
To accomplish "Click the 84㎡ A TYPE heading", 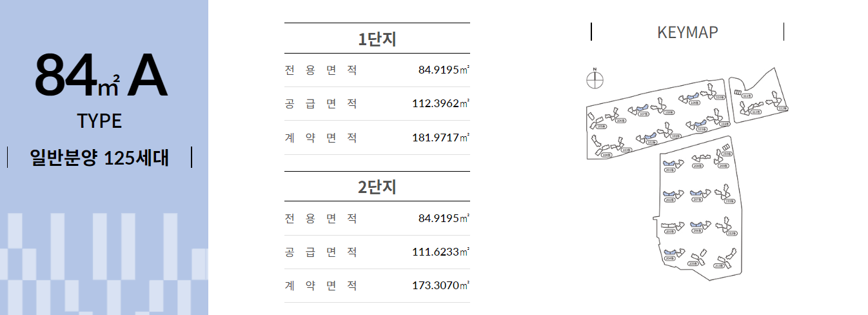I will pos(100,90).
